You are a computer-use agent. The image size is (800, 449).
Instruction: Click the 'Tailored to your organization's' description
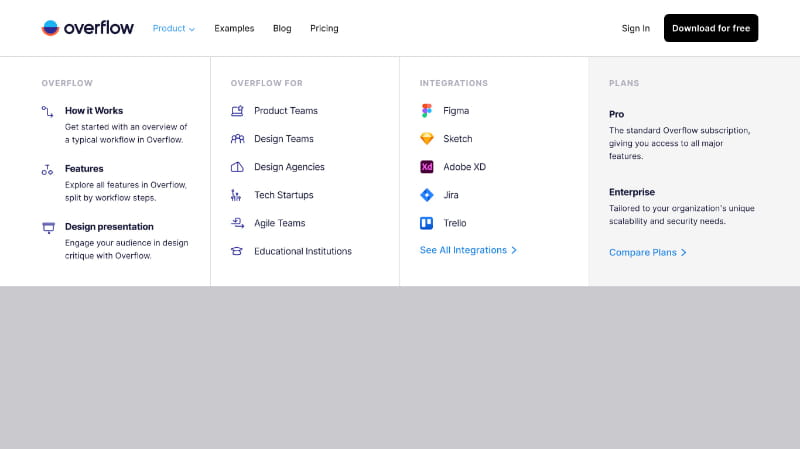[682, 215]
